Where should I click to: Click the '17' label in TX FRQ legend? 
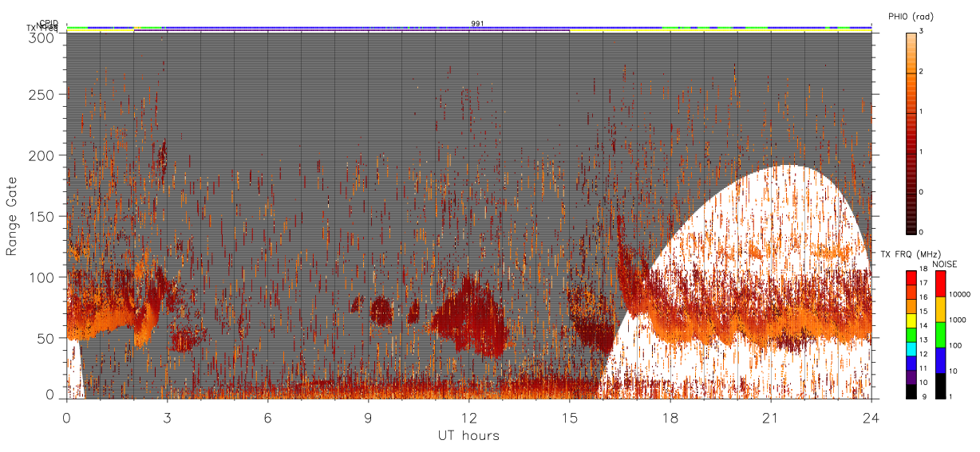coord(923,283)
